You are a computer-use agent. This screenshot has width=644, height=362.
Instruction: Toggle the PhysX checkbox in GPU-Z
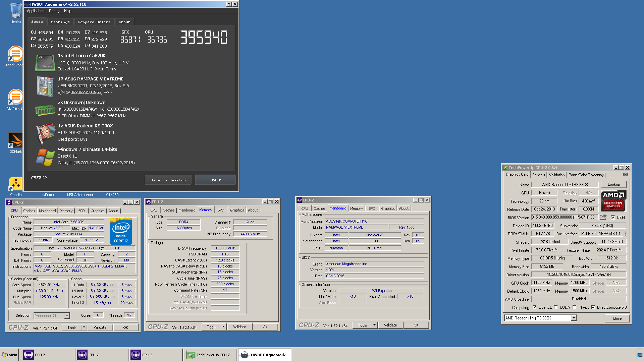coord(575,307)
